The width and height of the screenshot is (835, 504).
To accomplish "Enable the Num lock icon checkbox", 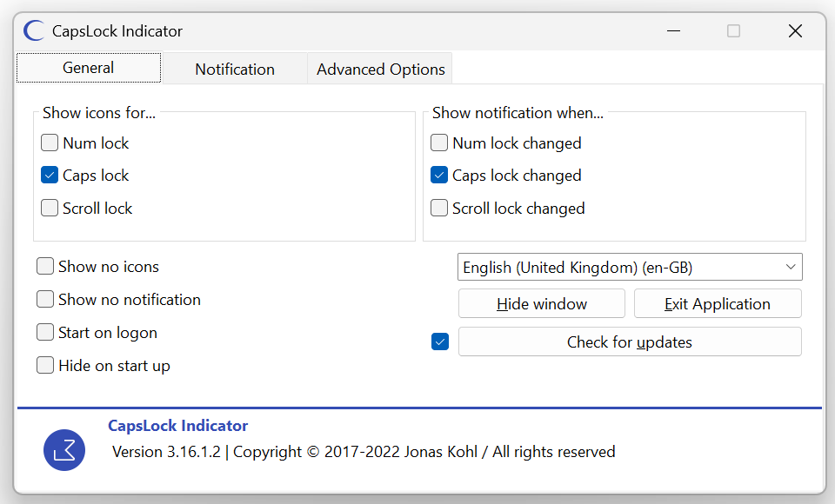I will [x=50, y=143].
